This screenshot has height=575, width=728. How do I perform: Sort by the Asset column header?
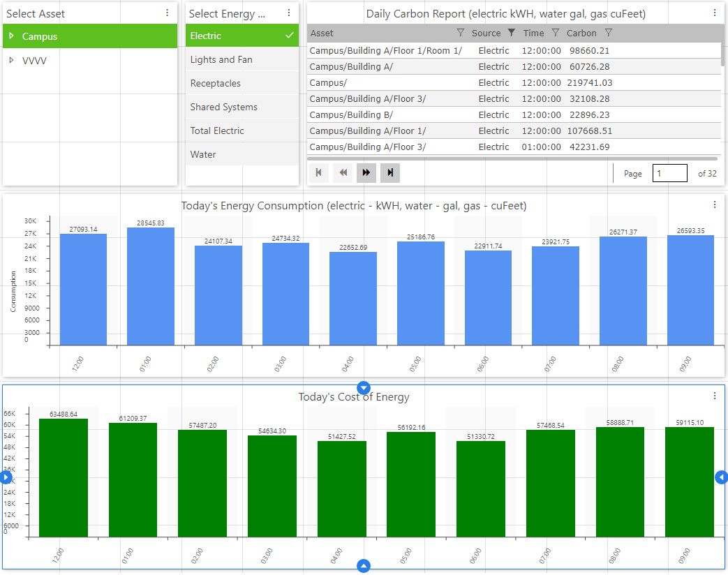tap(322, 33)
